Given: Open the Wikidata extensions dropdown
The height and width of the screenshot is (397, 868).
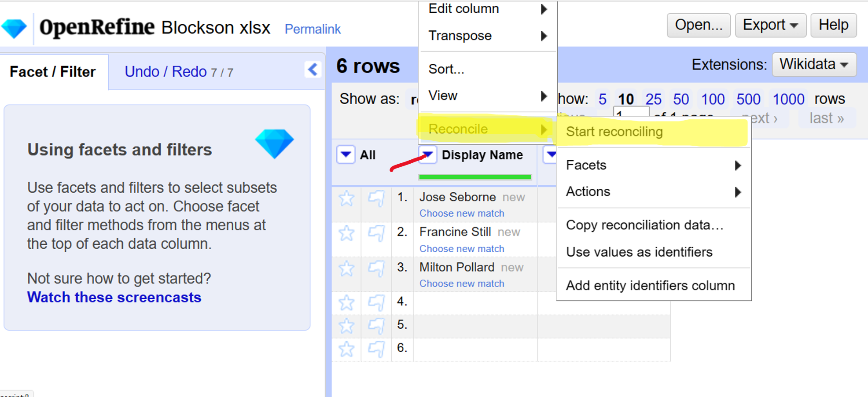Looking at the screenshot, I should [x=814, y=64].
